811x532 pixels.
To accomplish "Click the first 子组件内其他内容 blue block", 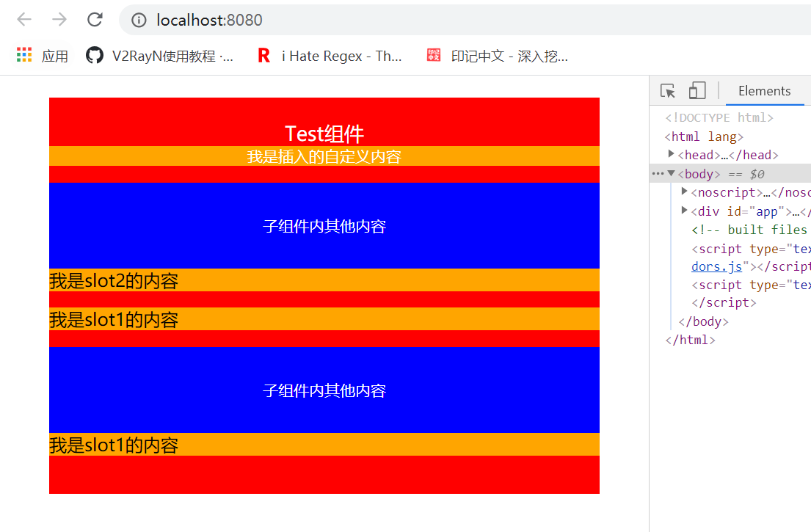I will coord(324,226).
